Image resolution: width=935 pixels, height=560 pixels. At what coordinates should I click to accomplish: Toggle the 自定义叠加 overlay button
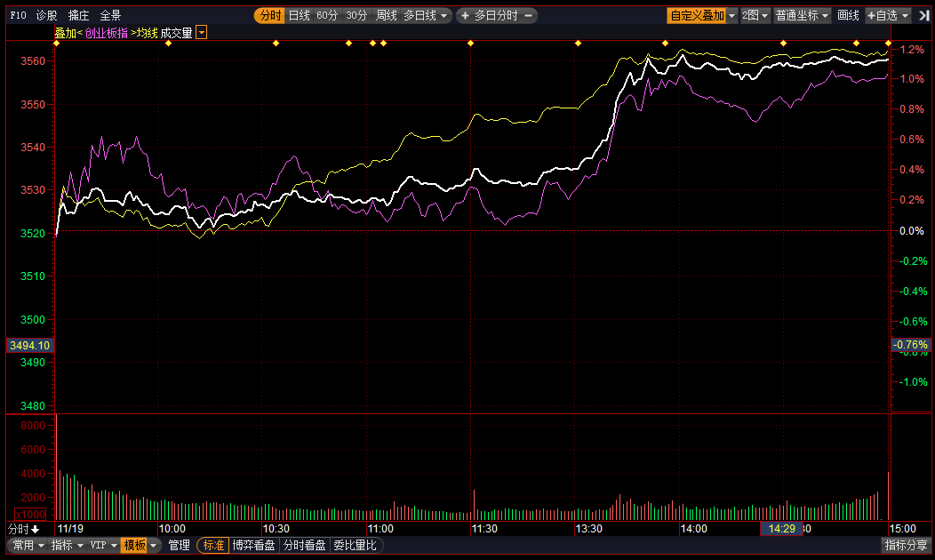tap(697, 15)
